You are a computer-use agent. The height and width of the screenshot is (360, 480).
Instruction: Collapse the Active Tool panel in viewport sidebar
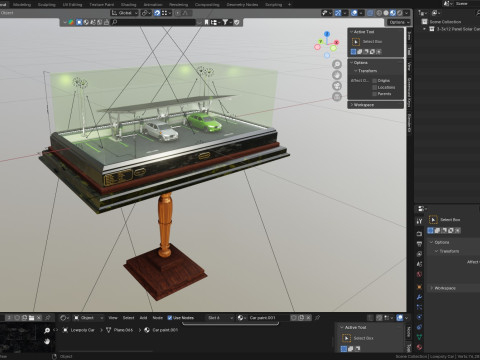click(351, 32)
